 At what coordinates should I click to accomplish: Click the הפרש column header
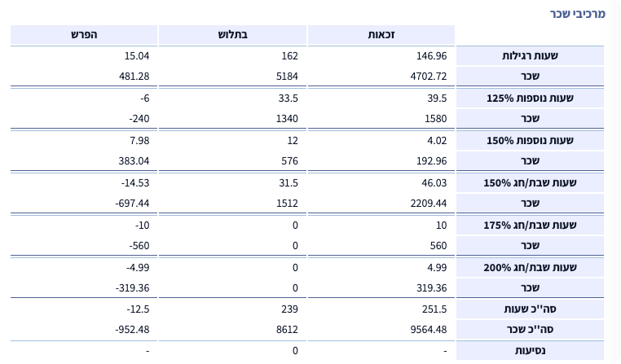(x=83, y=35)
